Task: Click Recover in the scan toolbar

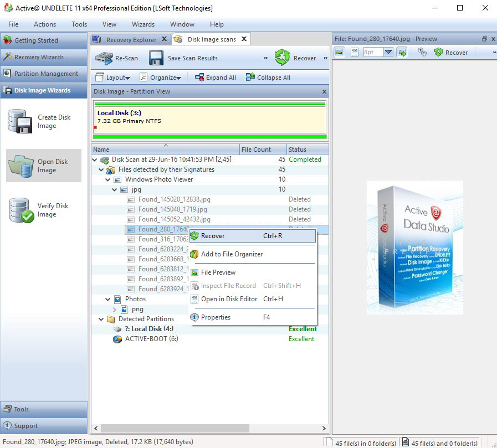Action: click(295, 58)
